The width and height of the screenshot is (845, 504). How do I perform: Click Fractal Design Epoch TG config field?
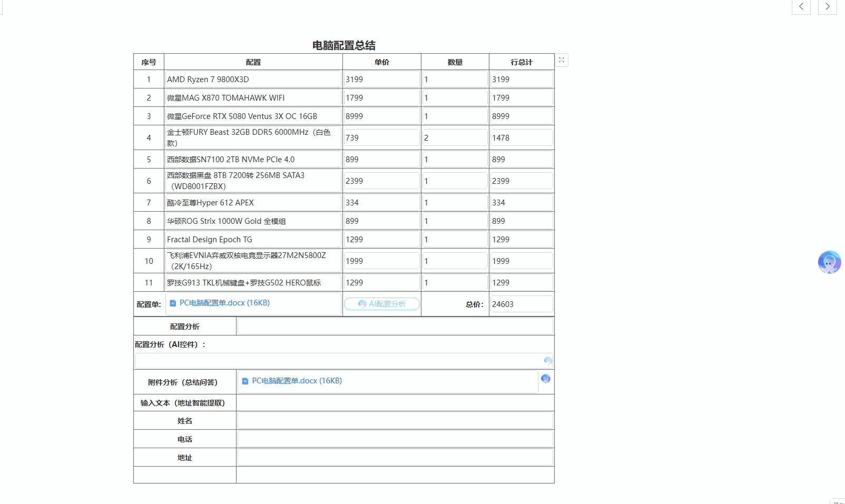point(253,240)
